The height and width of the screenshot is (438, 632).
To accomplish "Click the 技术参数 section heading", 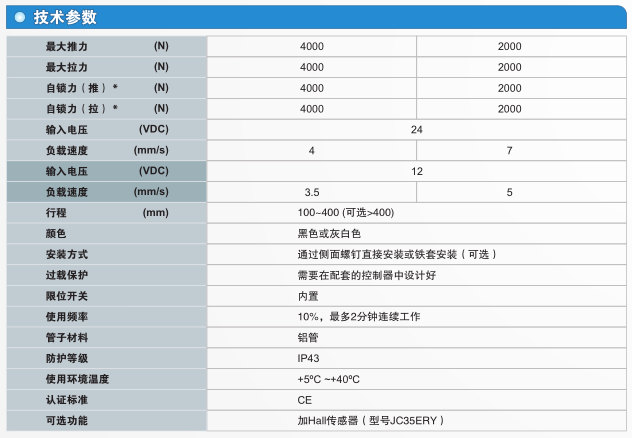I will [67, 17].
